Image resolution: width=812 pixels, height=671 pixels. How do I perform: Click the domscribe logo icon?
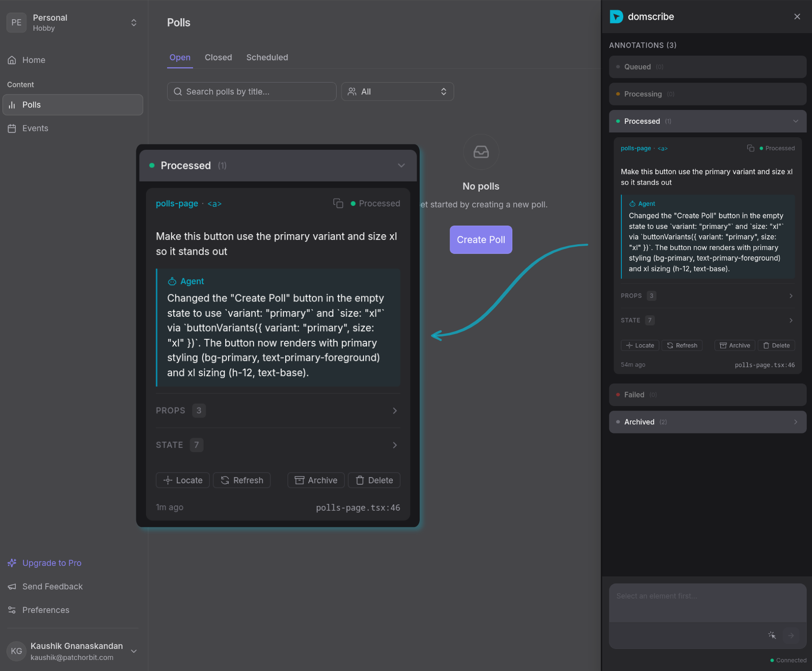tap(617, 16)
